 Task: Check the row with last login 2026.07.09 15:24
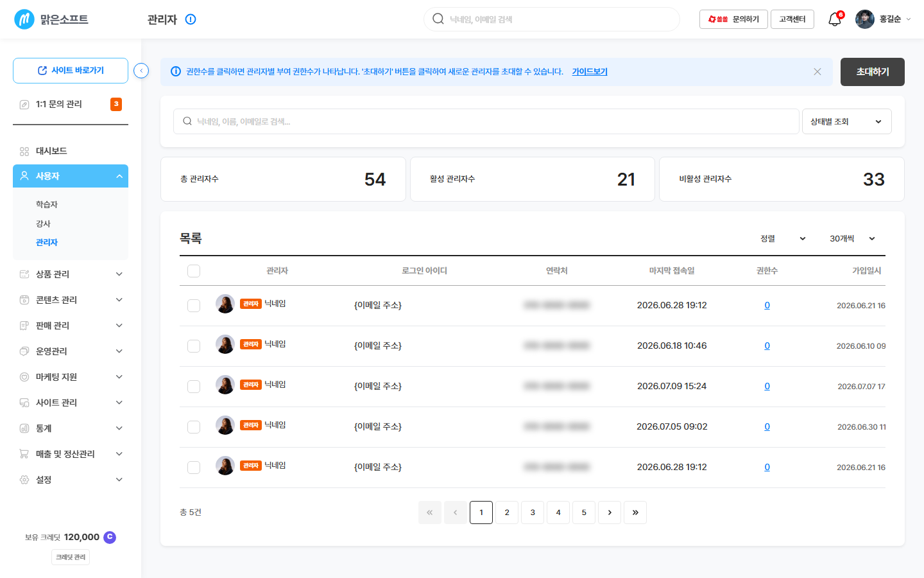(194, 387)
